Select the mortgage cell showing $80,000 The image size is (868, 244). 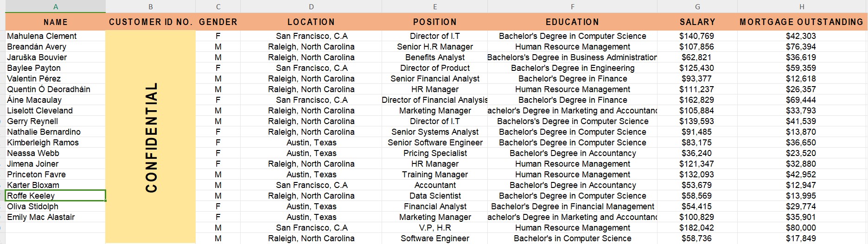click(x=801, y=228)
